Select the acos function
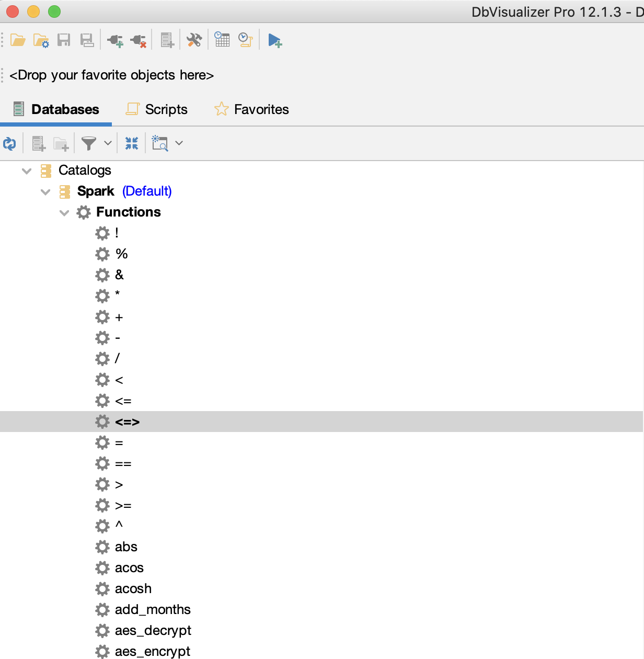Screen dimensions: 644x659 click(x=129, y=567)
